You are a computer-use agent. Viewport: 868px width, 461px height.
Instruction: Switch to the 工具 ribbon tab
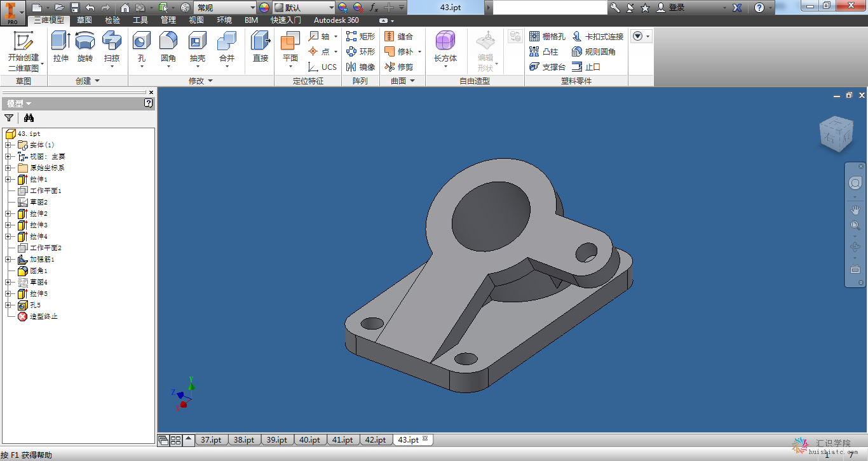coord(140,20)
